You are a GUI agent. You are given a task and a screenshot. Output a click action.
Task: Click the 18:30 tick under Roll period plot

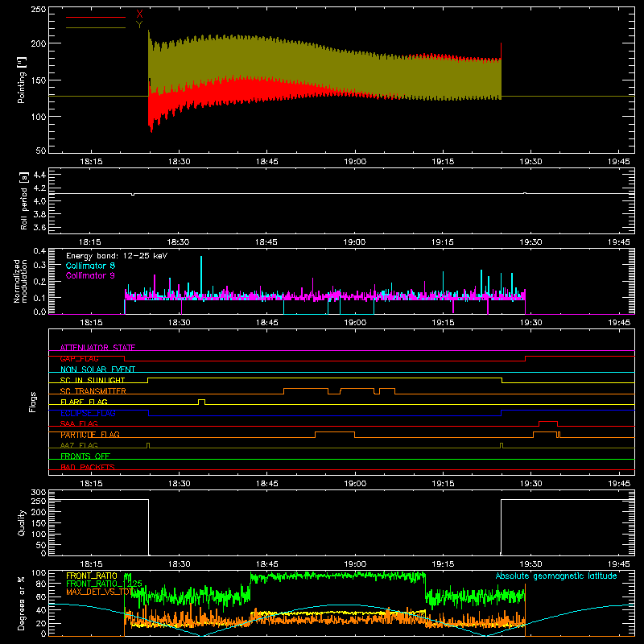(x=178, y=242)
